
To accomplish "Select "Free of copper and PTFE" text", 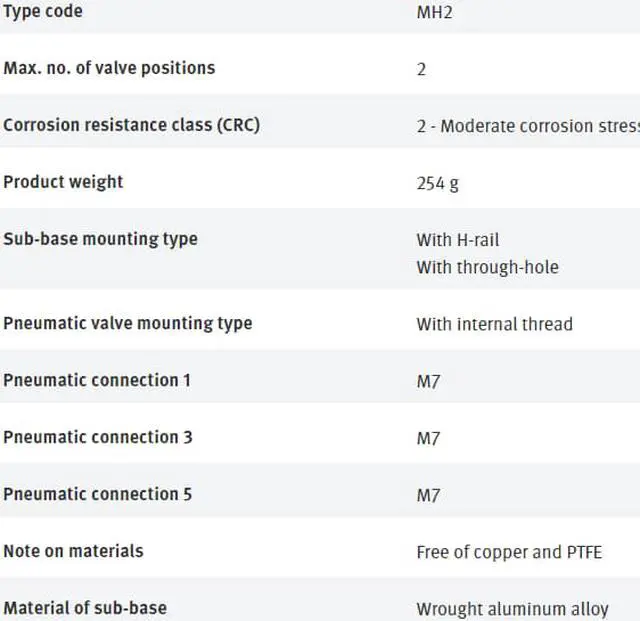I will tap(509, 552).
